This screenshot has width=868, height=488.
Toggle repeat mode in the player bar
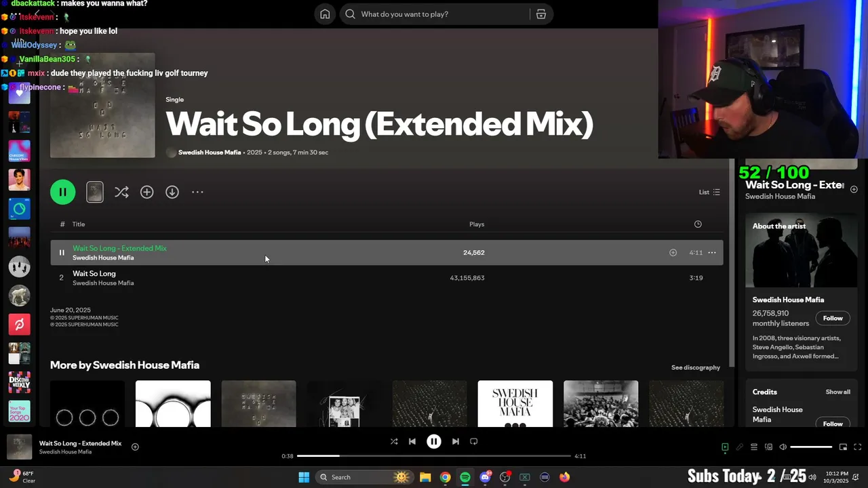coord(474,441)
